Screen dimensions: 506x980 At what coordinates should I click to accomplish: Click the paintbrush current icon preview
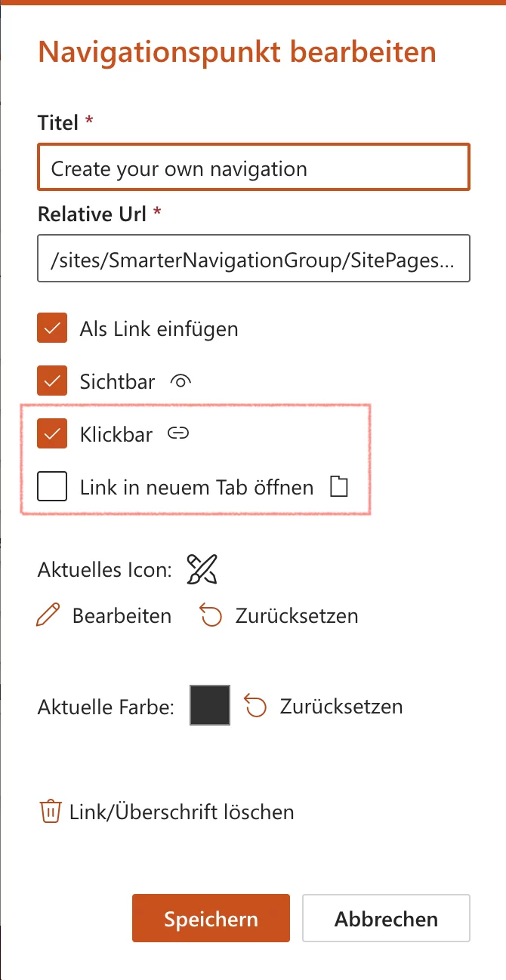click(x=202, y=569)
